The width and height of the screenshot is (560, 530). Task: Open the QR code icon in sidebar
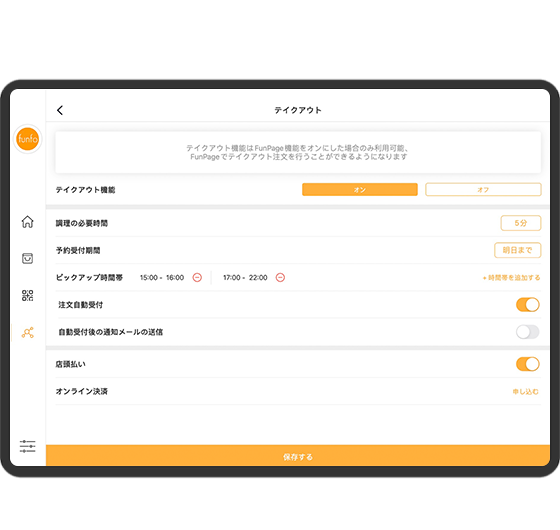(28, 295)
